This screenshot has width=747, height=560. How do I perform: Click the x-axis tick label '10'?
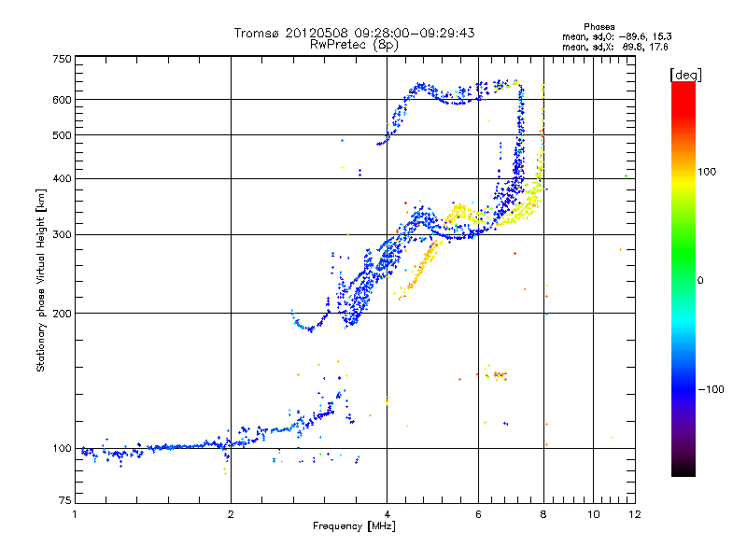(594, 514)
